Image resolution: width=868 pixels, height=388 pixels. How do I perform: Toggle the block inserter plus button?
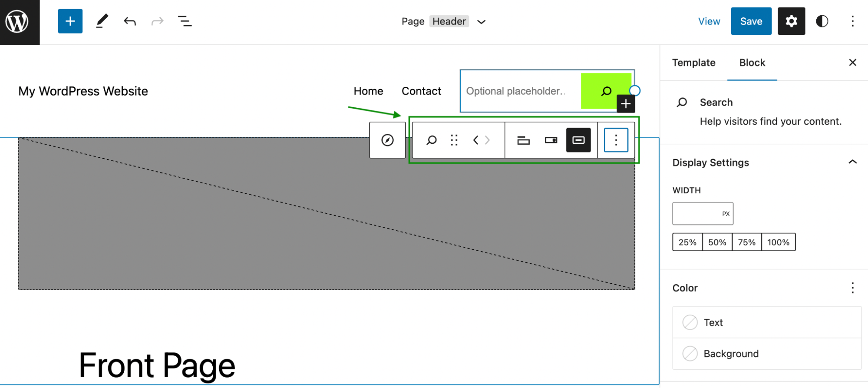(x=70, y=21)
